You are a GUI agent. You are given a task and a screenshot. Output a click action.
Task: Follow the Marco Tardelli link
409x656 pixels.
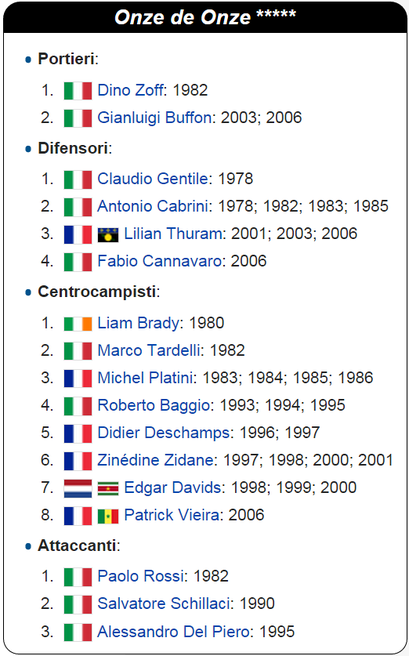point(149,350)
